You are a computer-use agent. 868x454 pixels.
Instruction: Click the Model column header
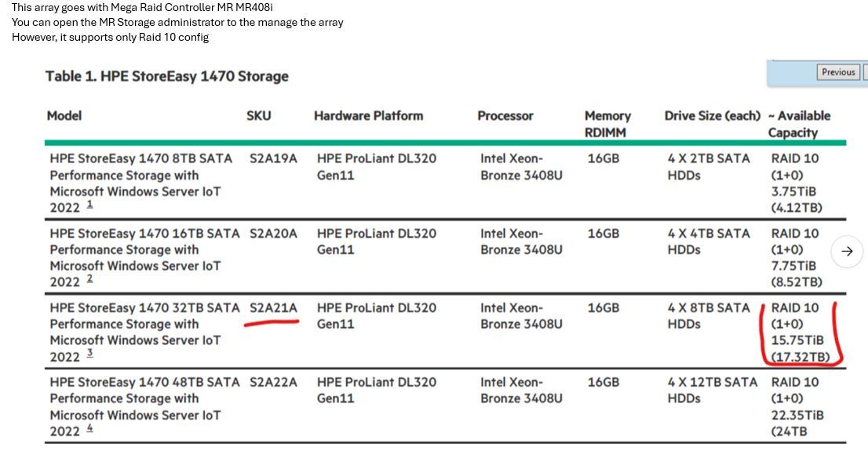(64, 115)
